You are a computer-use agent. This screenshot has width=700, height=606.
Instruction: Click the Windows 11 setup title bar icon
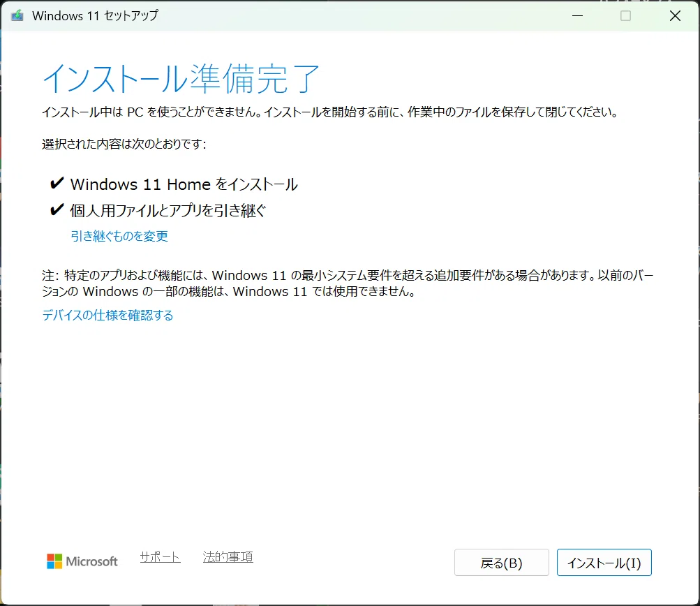17,15
